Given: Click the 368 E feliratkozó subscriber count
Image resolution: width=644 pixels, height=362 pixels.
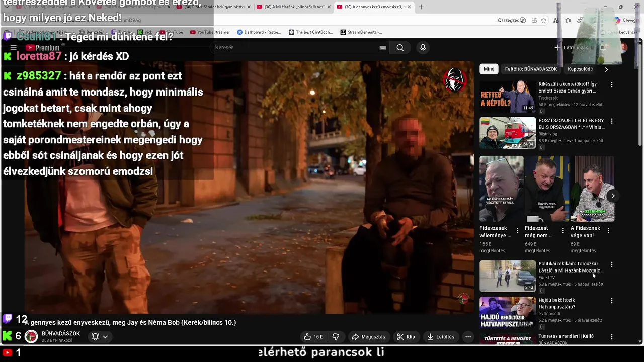Looking at the screenshot, I should tap(57, 340).
